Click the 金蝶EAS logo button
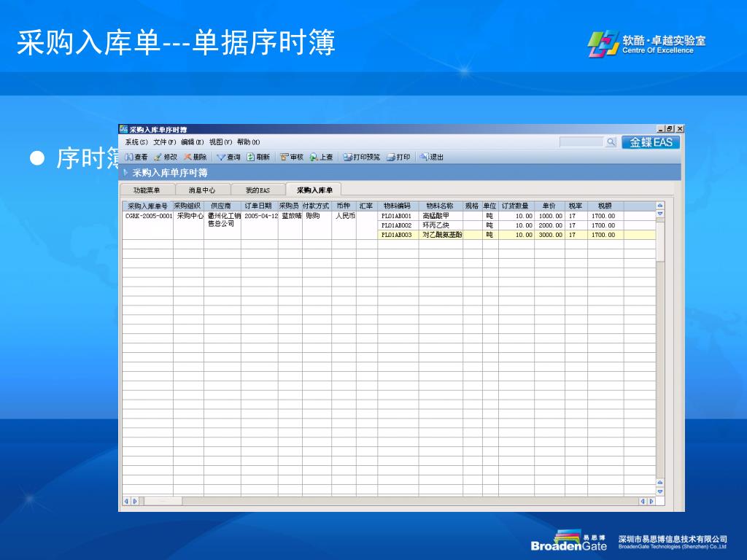This screenshot has height=560, width=747. click(x=651, y=142)
